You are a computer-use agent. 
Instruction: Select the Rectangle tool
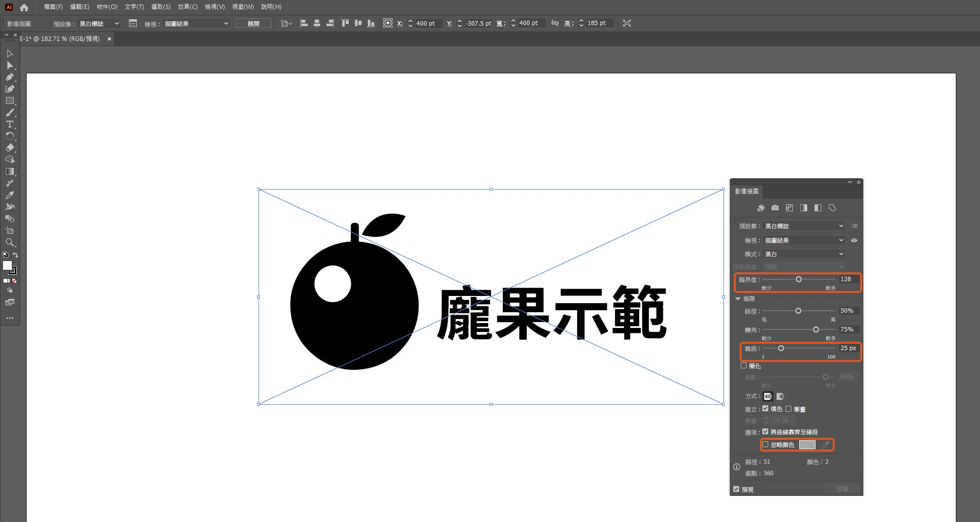[x=10, y=100]
